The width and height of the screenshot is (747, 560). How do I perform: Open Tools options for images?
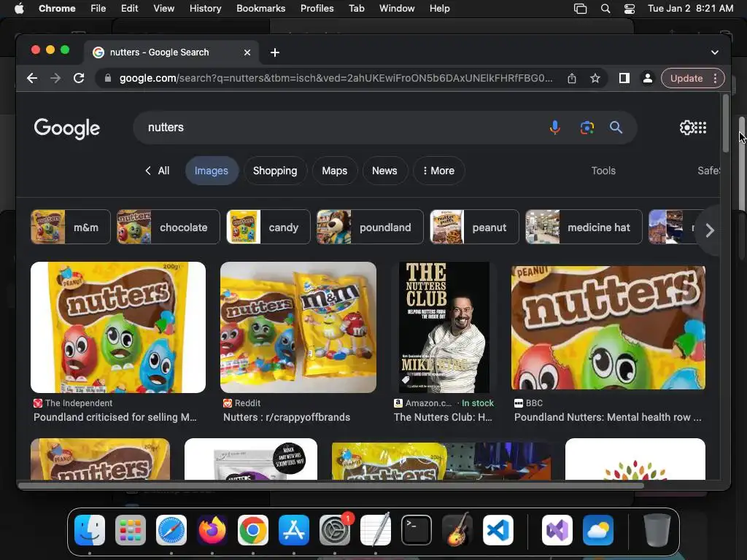[x=603, y=171]
